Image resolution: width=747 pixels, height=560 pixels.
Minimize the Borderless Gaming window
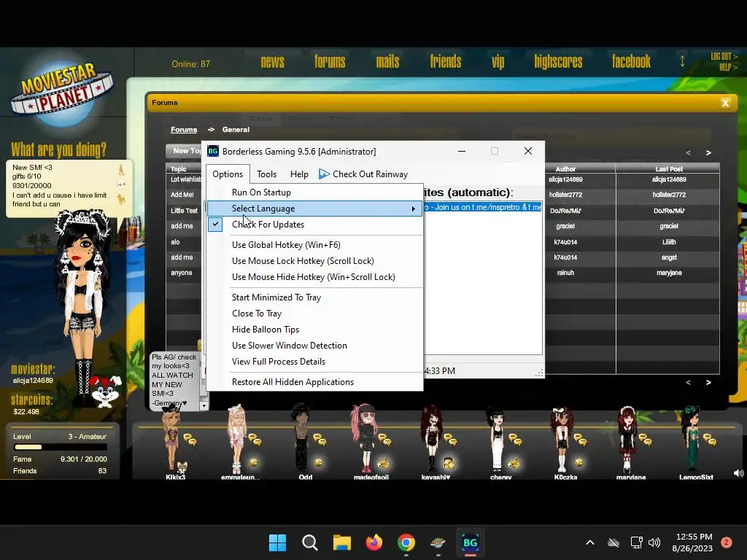click(x=462, y=152)
